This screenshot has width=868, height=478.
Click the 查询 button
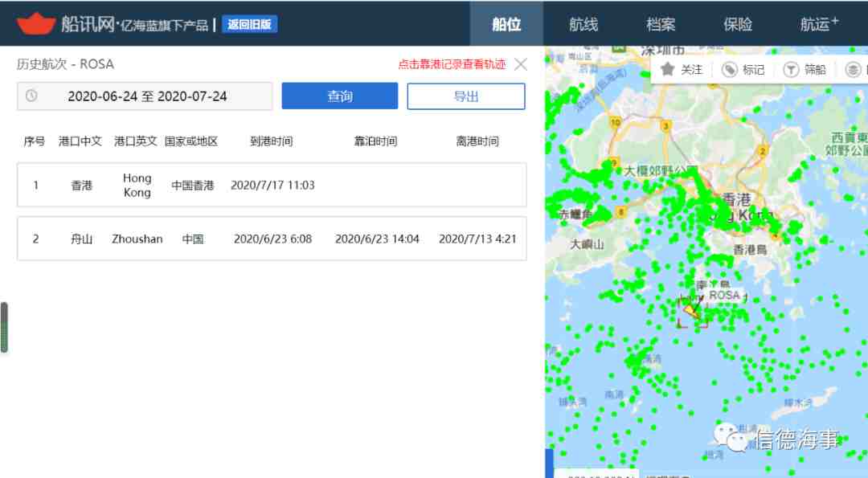pos(340,96)
